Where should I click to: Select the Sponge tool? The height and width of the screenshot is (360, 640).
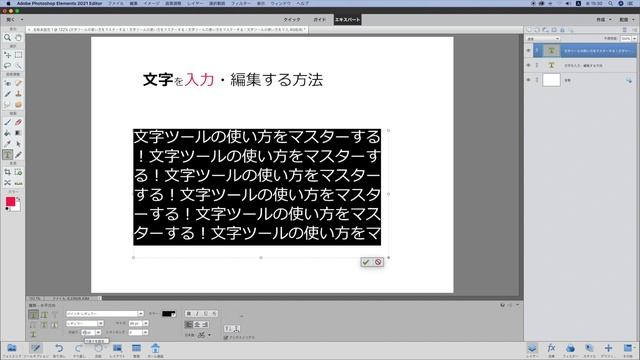tap(18, 104)
